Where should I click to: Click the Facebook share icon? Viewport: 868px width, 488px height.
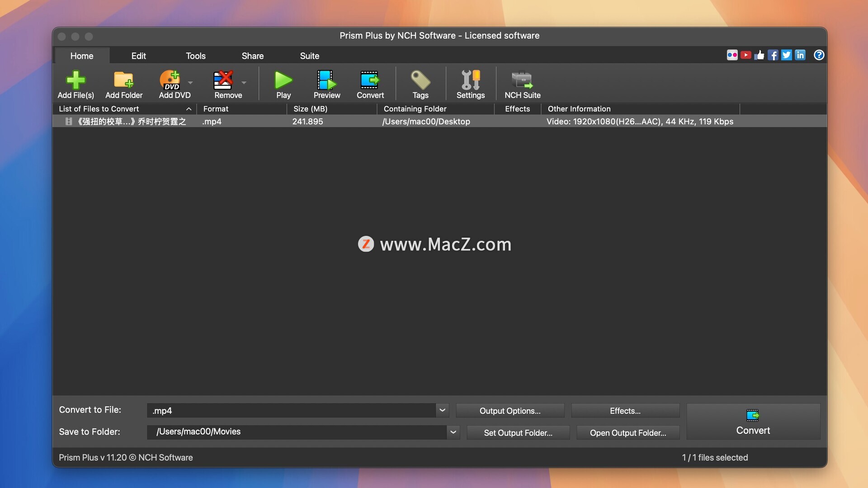pos(773,55)
